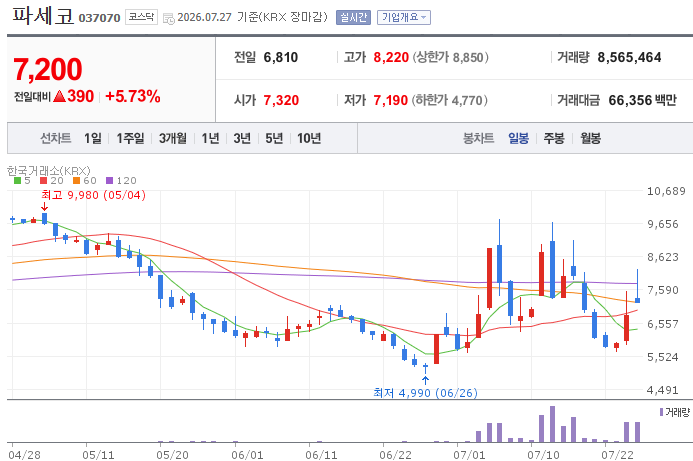The width and height of the screenshot is (693, 461).
Task: Select the 3년 line chart tab
Action: (242, 138)
